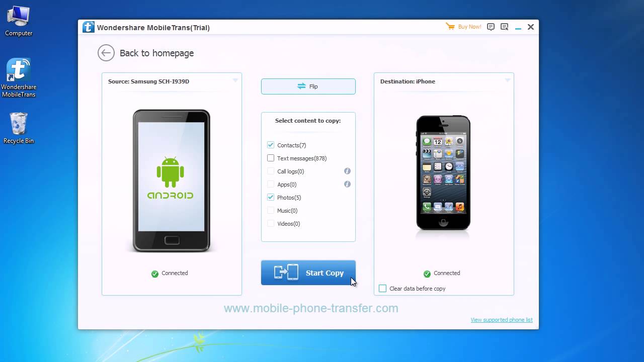Click the info icon next to Apps

click(x=347, y=184)
